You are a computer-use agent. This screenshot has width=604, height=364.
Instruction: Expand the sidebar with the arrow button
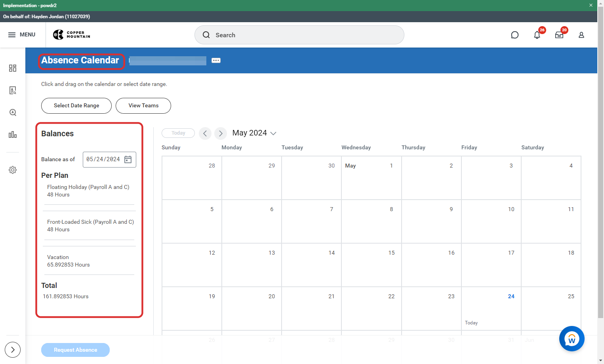[13, 350]
